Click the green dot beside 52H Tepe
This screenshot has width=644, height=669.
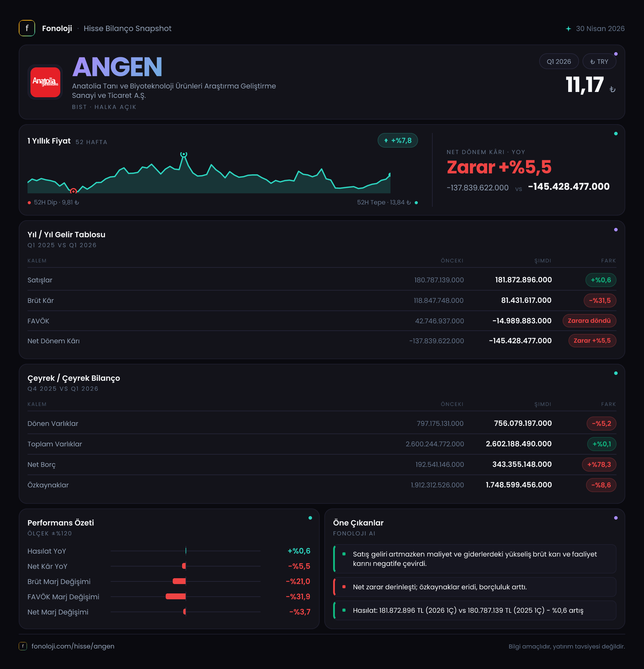tap(416, 203)
